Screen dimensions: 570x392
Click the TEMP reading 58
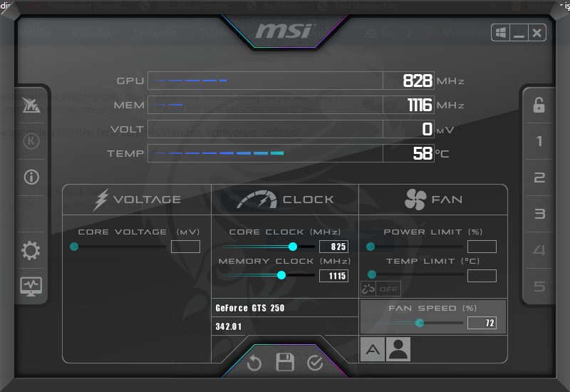click(423, 153)
